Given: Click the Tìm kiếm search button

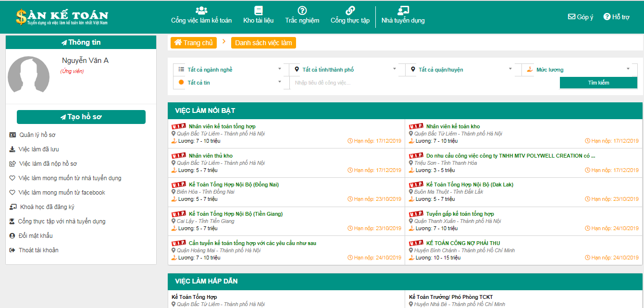Looking at the screenshot, I should [x=598, y=83].
